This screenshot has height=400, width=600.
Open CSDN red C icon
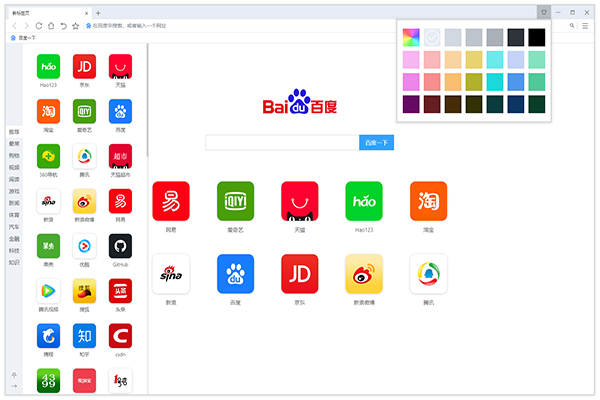(120, 336)
